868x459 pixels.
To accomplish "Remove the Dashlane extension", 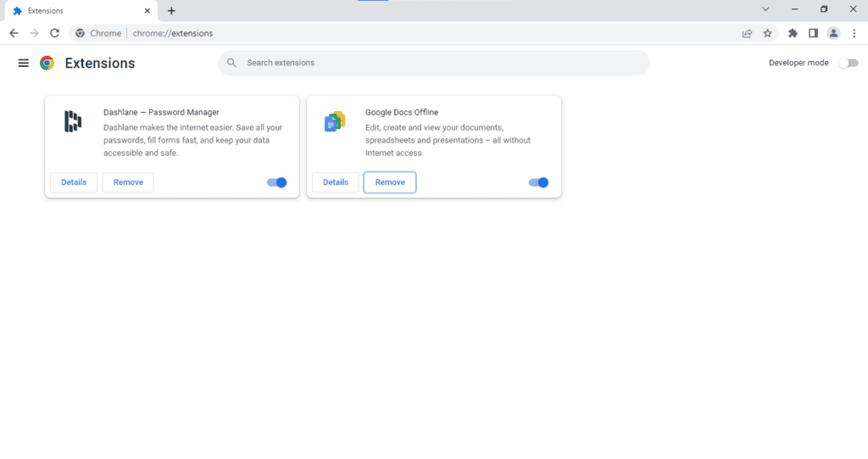I will pos(128,182).
